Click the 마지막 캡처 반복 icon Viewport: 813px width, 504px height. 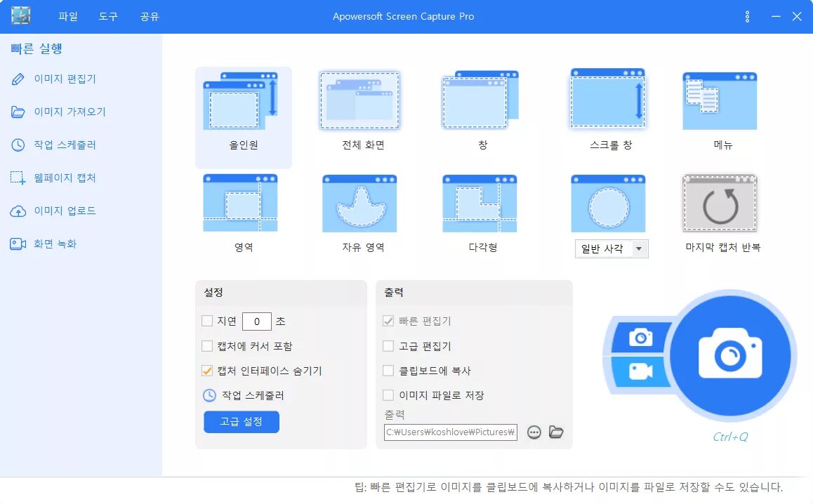720,204
